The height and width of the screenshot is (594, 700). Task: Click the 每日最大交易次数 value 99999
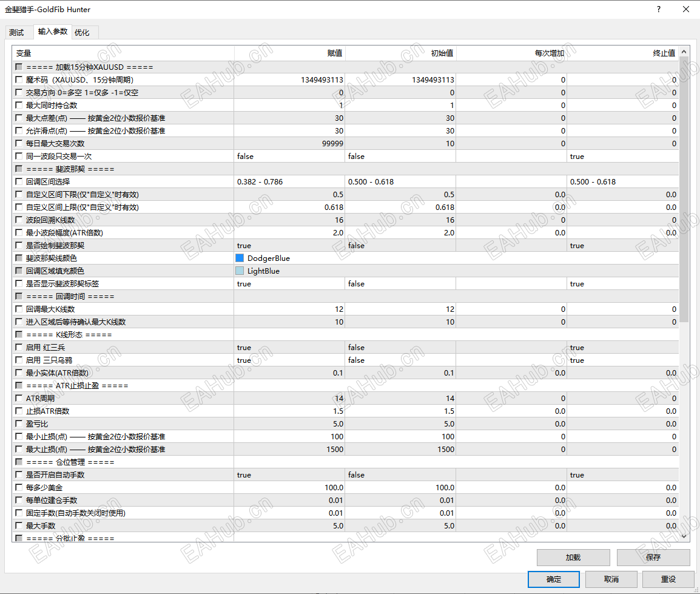[x=289, y=143]
